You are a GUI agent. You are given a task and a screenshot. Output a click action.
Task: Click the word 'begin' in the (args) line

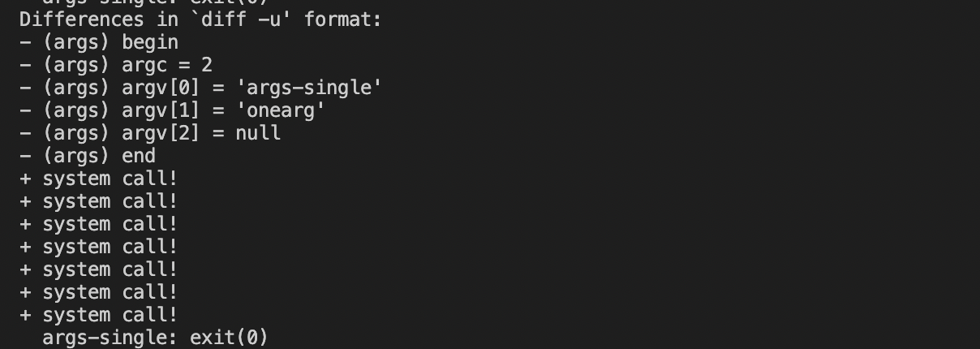click(x=150, y=42)
